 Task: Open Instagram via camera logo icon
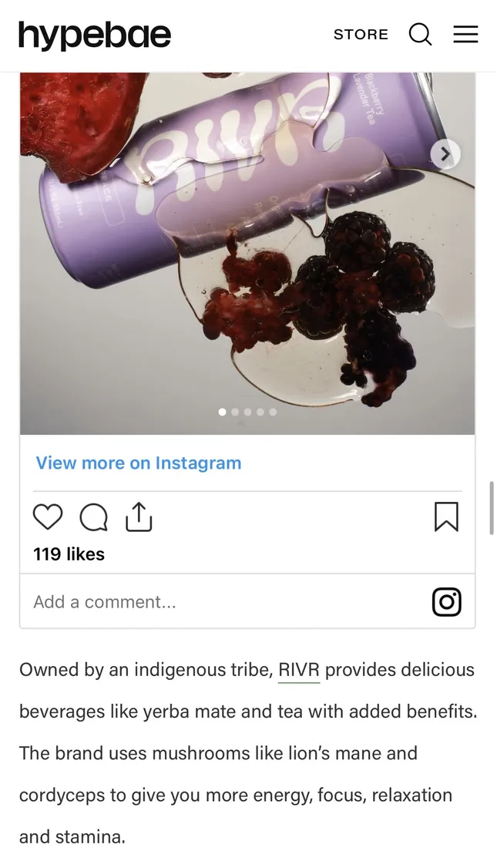[x=446, y=602]
